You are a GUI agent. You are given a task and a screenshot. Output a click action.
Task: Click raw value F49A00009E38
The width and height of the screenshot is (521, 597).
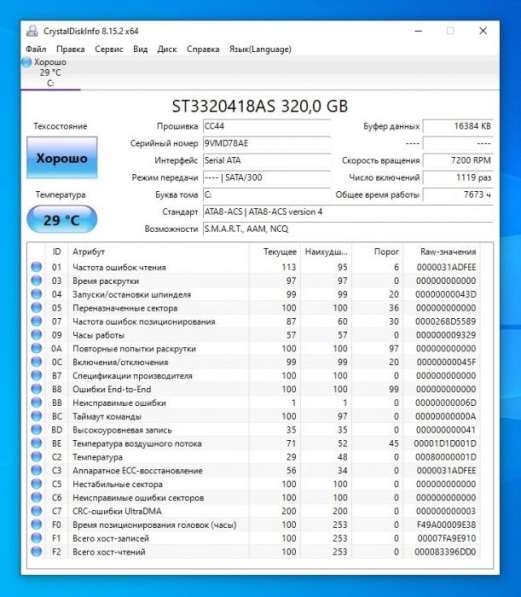click(446, 525)
